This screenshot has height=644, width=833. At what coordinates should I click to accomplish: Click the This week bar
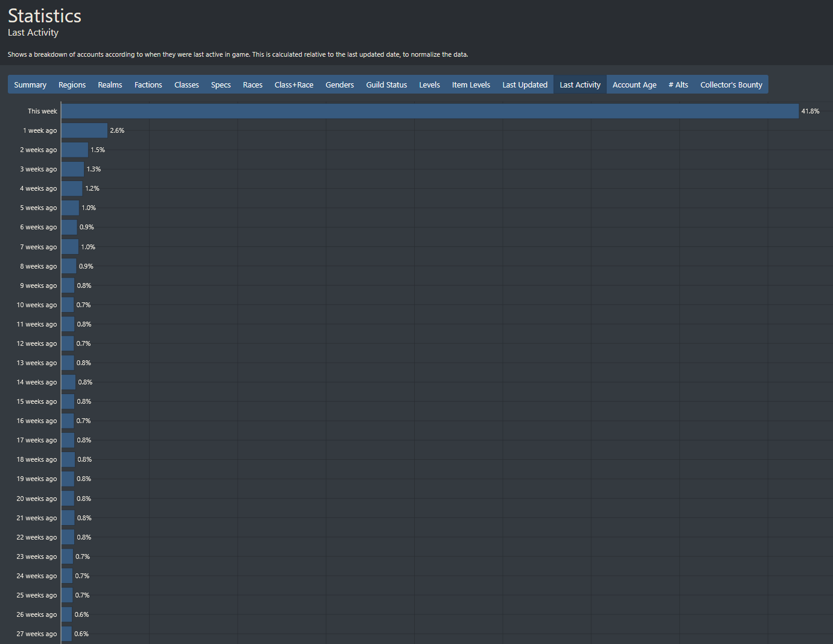coord(430,111)
